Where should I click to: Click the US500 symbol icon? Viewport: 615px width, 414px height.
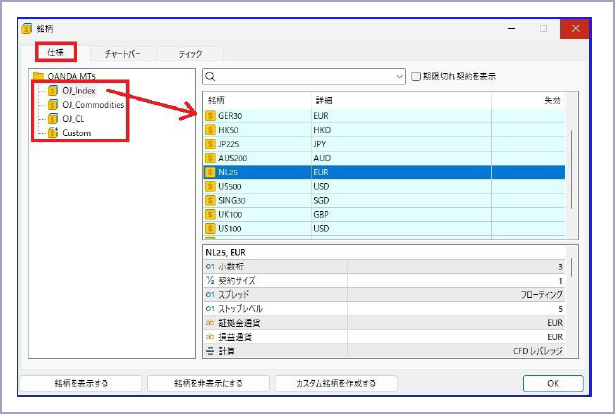click(210, 186)
